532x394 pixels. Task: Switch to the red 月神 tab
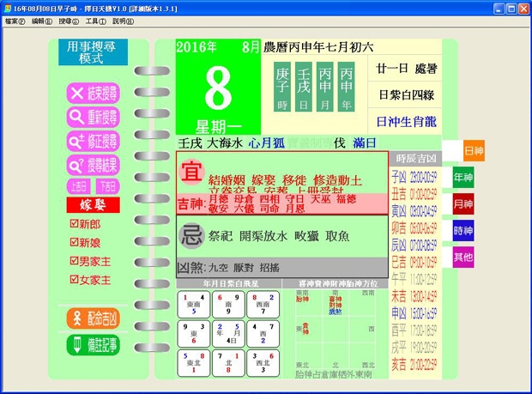(x=463, y=204)
